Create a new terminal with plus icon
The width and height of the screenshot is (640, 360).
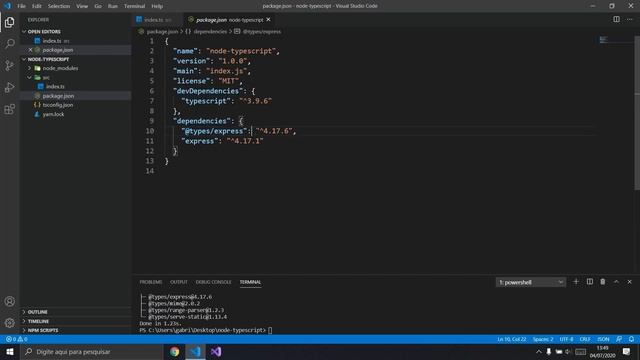[576, 282]
